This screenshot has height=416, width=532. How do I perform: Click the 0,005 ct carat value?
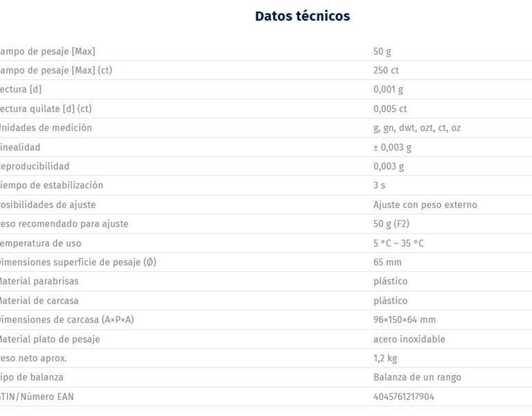point(390,109)
